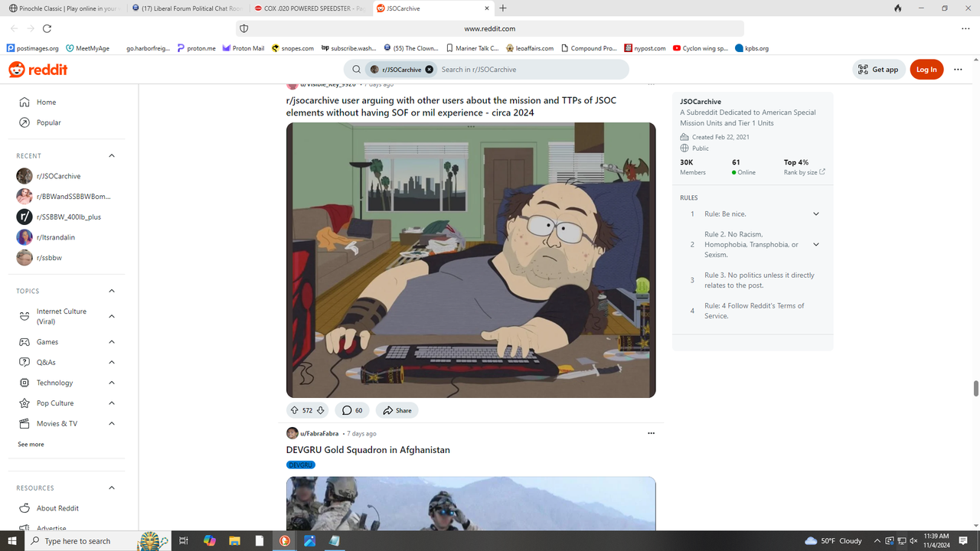Open the kpbs.org bookmark

tap(752, 48)
